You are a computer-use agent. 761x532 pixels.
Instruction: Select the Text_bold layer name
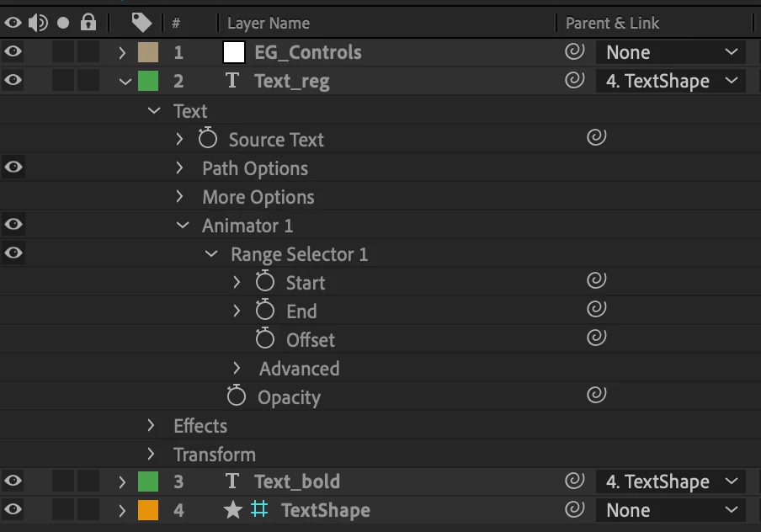click(297, 481)
